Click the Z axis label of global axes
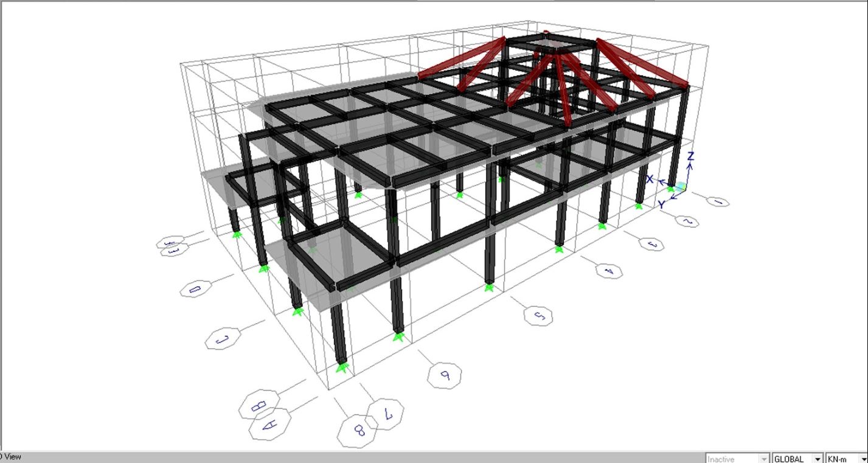868x463 pixels. [x=690, y=156]
